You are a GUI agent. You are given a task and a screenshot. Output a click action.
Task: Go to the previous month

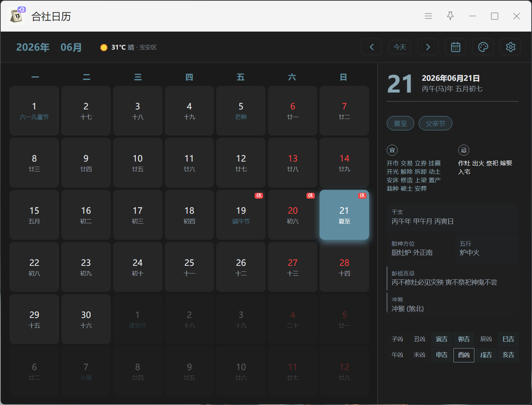[371, 47]
